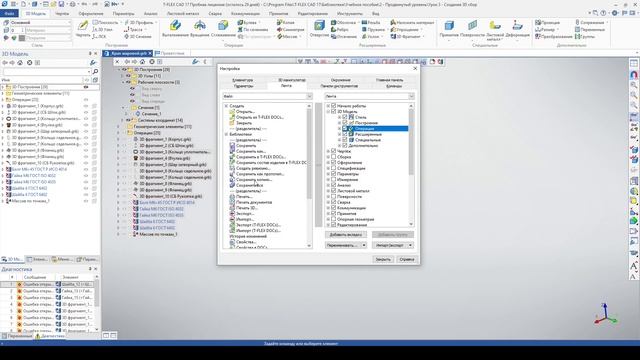The height and width of the screenshot is (360, 640).
Task: Click the Закрыть button in dialog
Action: point(383,259)
